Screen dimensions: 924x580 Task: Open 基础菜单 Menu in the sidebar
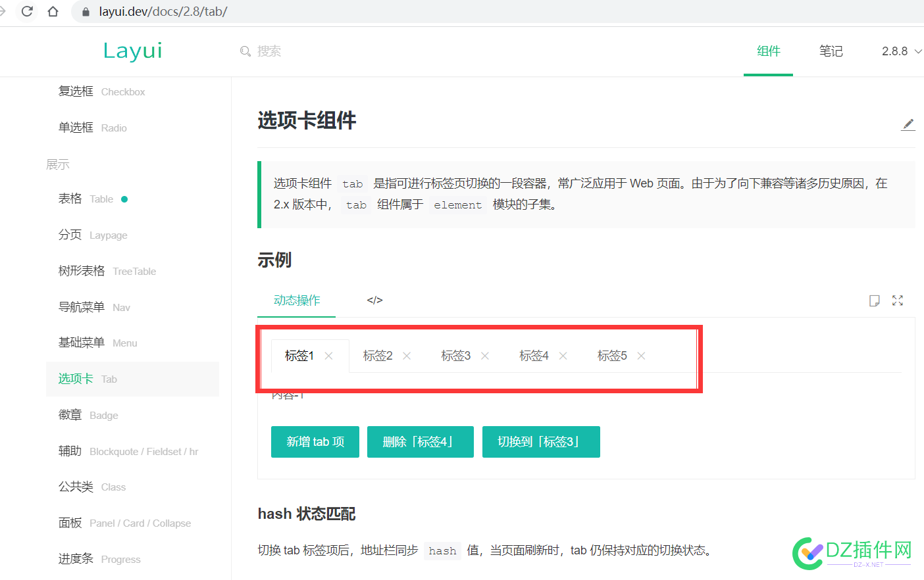[97, 343]
